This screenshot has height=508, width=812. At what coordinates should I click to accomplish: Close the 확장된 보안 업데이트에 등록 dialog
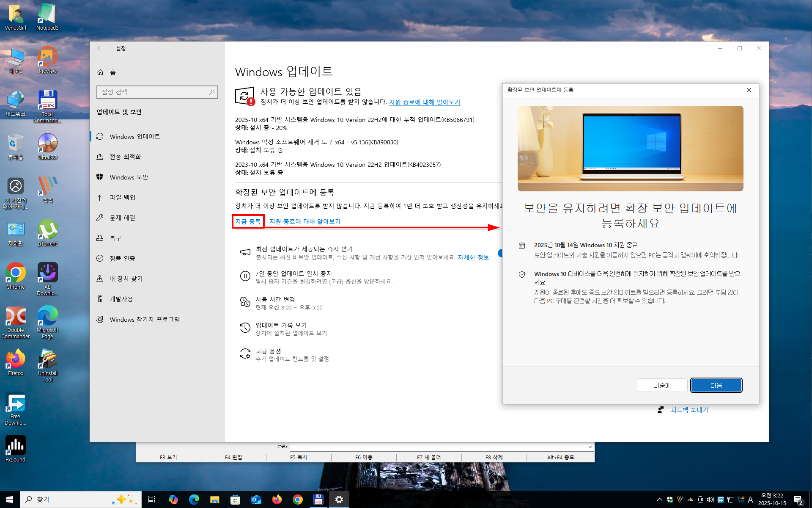click(749, 90)
